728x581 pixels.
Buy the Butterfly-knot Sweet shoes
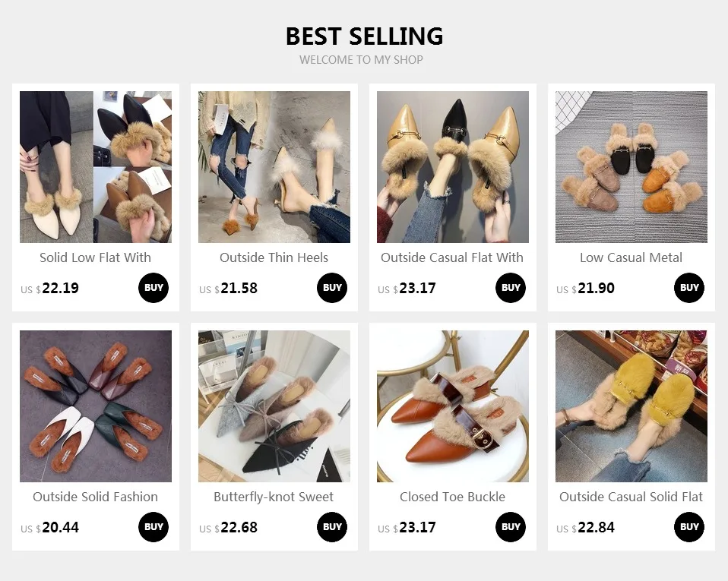(x=332, y=527)
